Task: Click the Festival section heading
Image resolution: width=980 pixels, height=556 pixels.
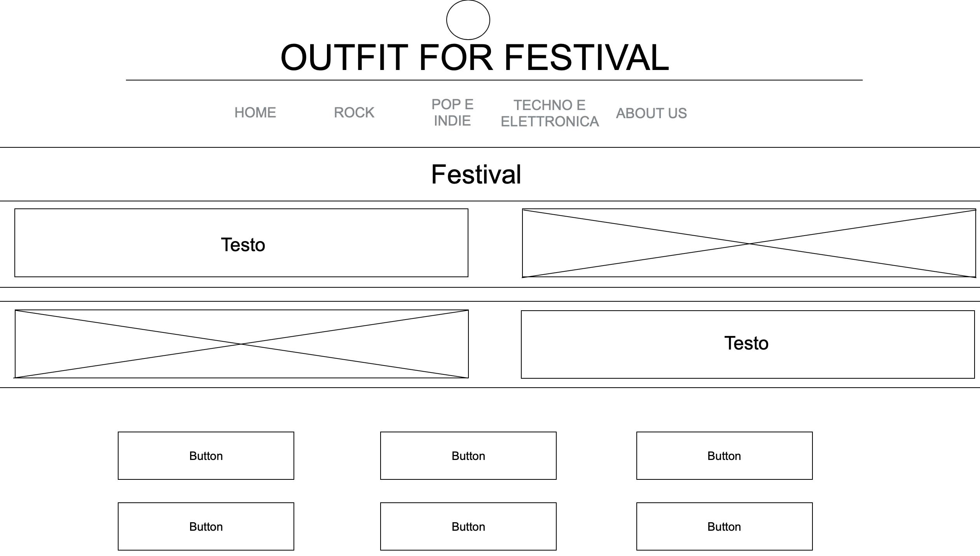Action: tap(476, 174)
